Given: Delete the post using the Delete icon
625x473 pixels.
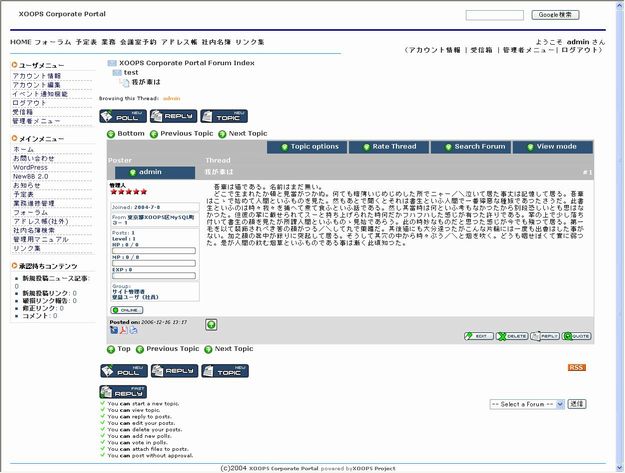Looking at the screenshot, I should (512, 337).
